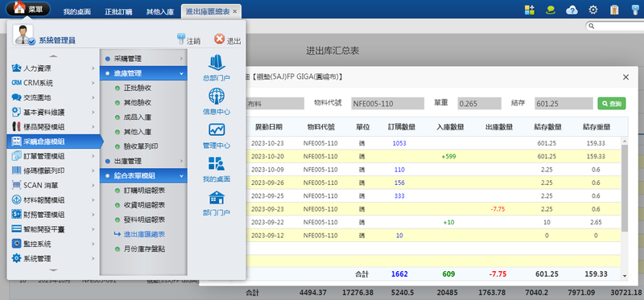Open 正批驗收 submenu item
Image resolution: width=644 pixels, height=300 pixels.
[138, 88]
